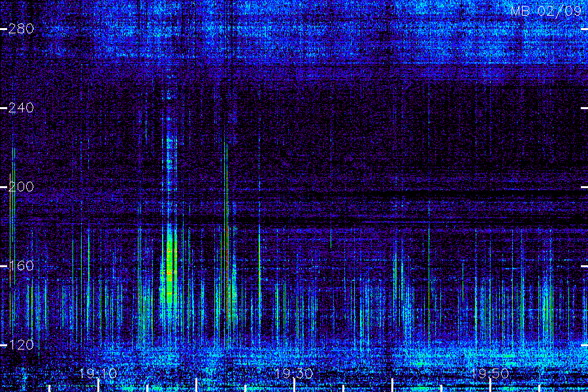
Task: Click the 240 frequency axis label
Action: click(x=21, y=108)
